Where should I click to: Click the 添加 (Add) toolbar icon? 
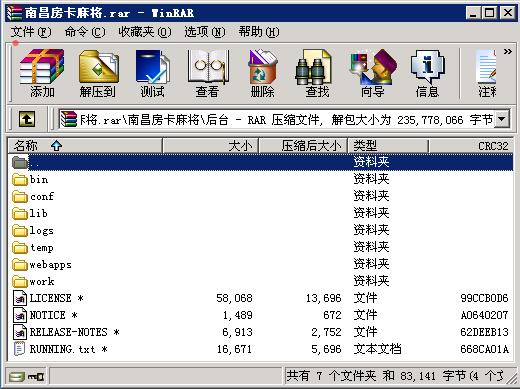pos(42,73)
